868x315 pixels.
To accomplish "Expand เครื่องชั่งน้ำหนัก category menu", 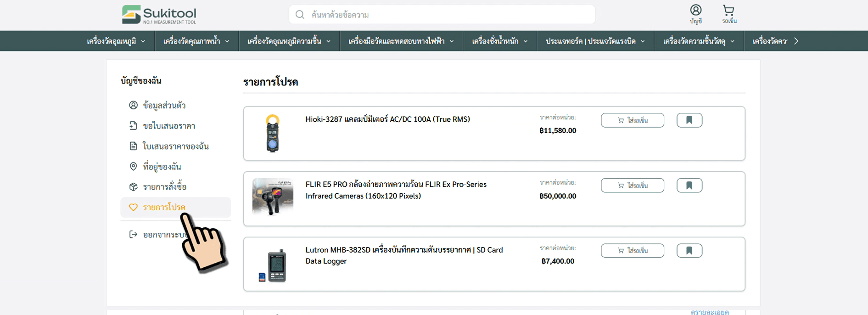I will (500, 41).
